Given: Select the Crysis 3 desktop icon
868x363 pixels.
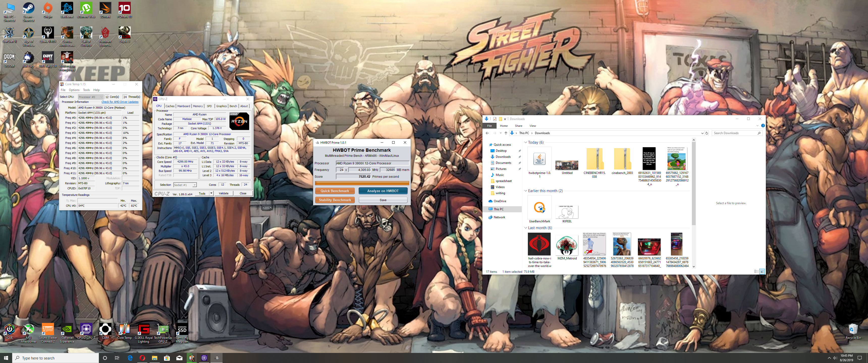Looking at the screenshot, I should pos(125,35).
